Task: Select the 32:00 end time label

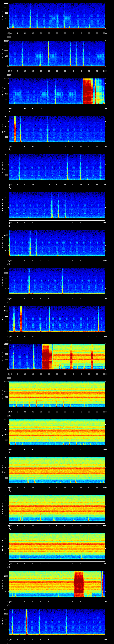Action: [105, 374]
